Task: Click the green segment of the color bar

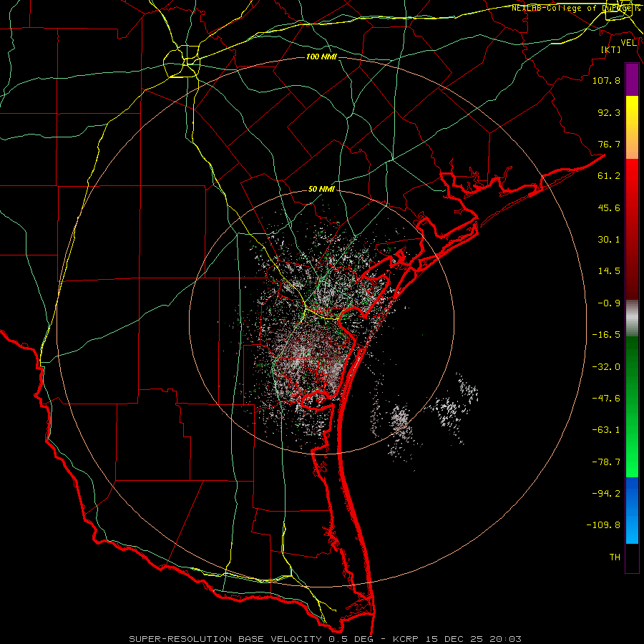Action: (632, 406)
